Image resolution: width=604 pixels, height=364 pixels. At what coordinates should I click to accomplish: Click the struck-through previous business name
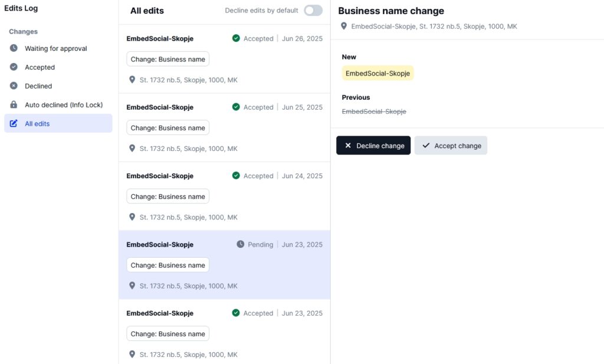374,112
